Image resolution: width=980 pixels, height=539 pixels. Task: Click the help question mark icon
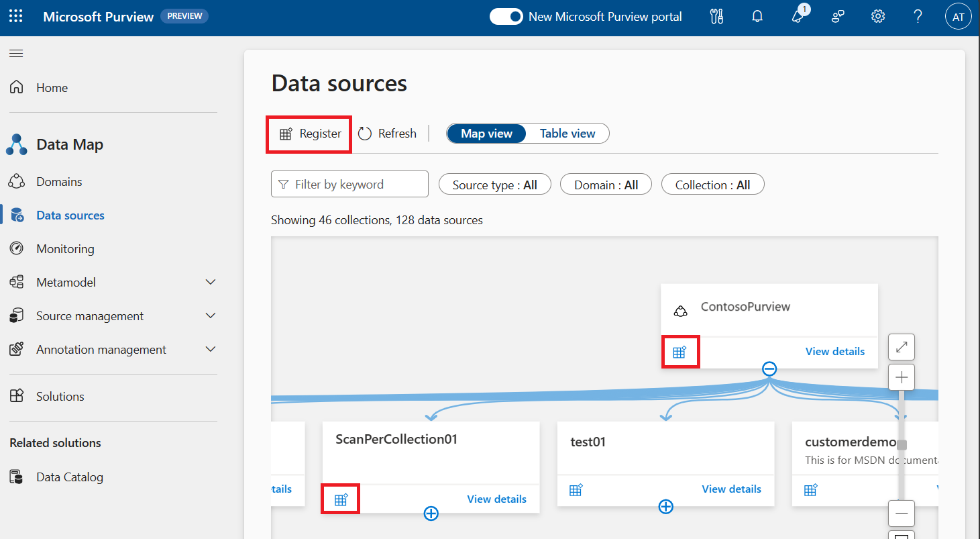(x=918, y=17)
